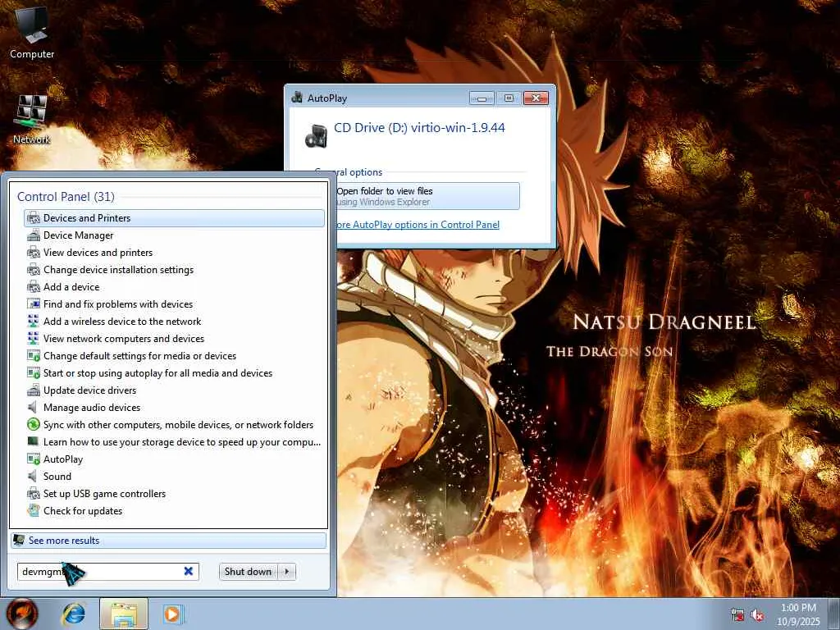The width and height of the screenshot is (840, 630).
Task: Click the CD Drive icon in AutoPlay
Action: coord(316,136)
